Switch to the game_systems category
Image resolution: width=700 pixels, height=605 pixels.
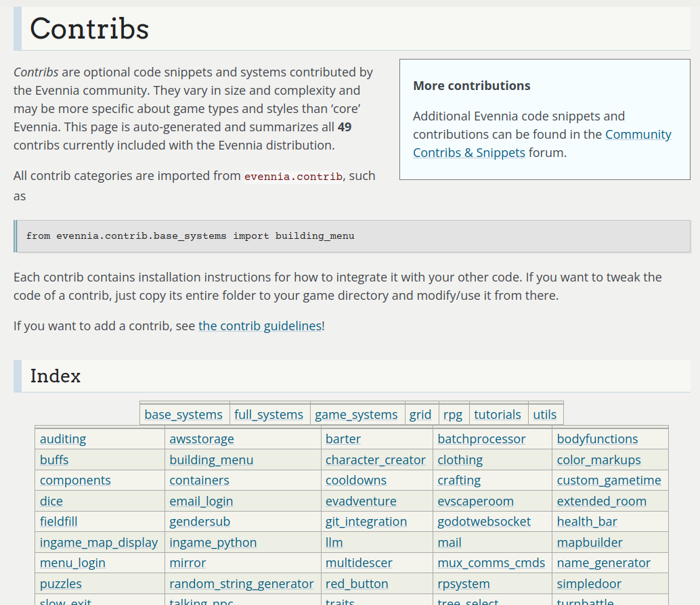[x=357, y=413]
